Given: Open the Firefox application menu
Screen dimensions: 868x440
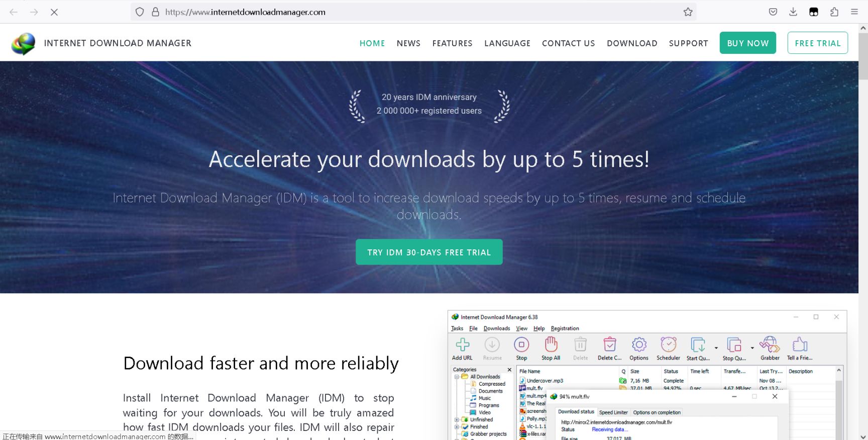Looking at the screenshot, I should pos(854,12).
